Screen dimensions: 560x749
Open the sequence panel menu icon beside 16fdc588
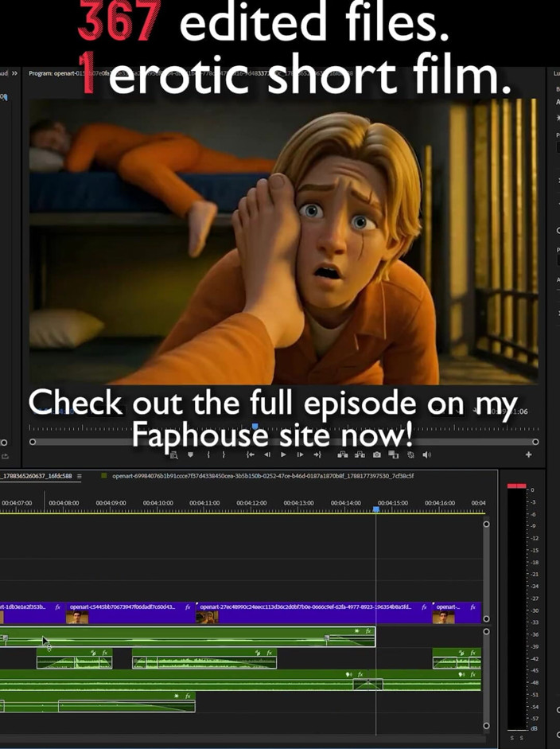(x=80, y=476)
